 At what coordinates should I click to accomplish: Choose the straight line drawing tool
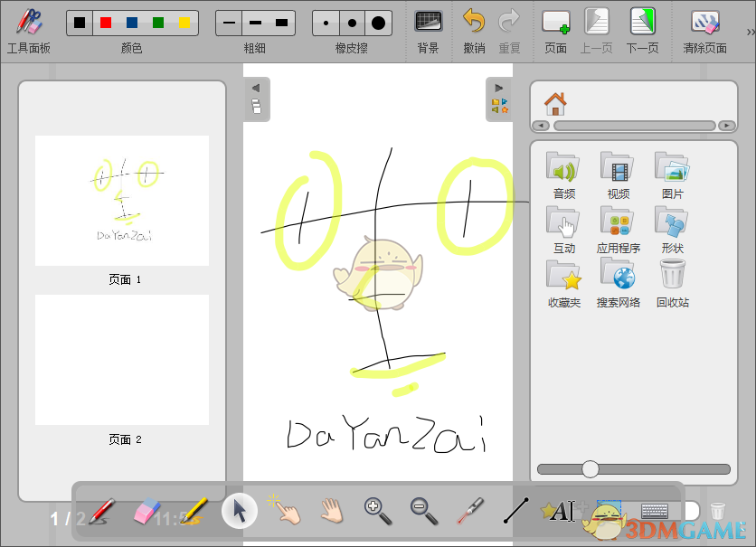(x=515, y=511)
